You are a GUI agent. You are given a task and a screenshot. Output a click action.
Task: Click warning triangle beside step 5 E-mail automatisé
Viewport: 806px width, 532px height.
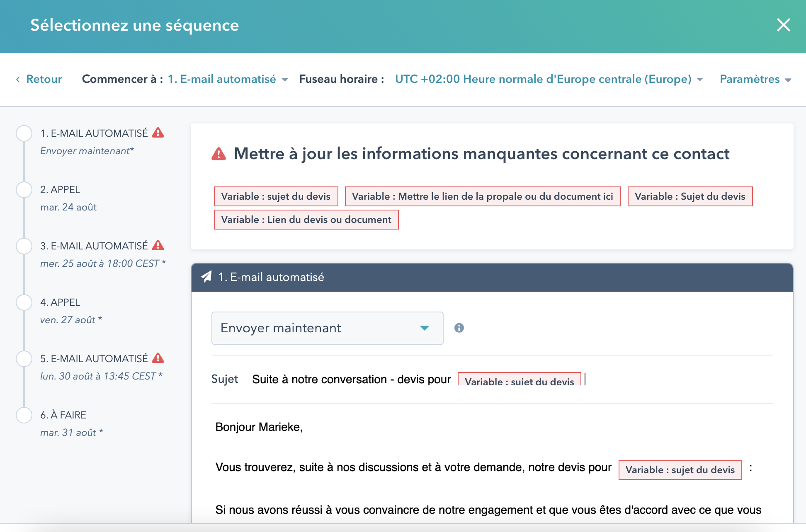tap(158, 358)
